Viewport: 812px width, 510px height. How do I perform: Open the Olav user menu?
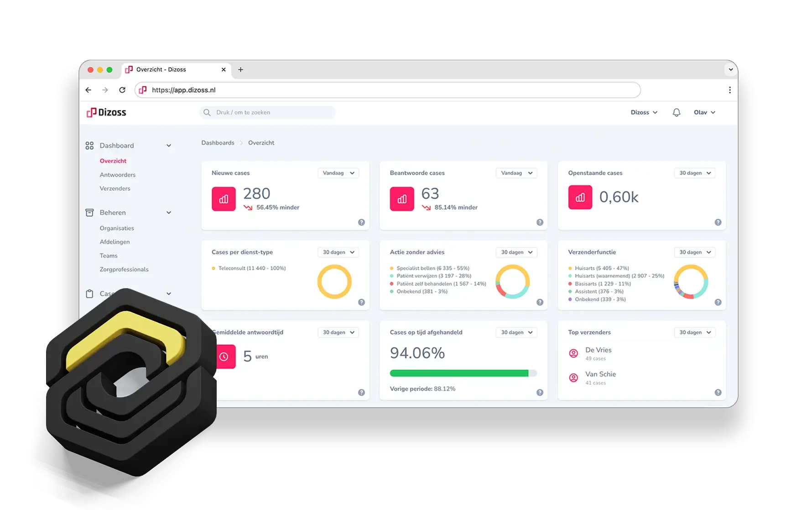[x=705, y=112]
